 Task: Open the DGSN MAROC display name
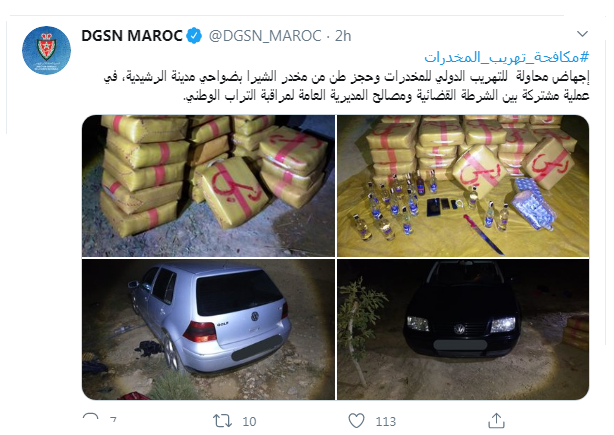132,36
